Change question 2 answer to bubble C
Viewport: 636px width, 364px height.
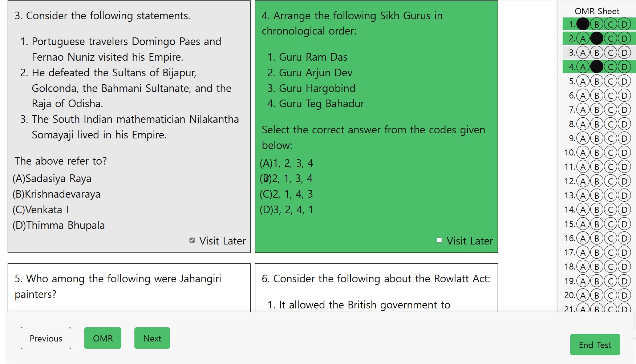point(611,39)
